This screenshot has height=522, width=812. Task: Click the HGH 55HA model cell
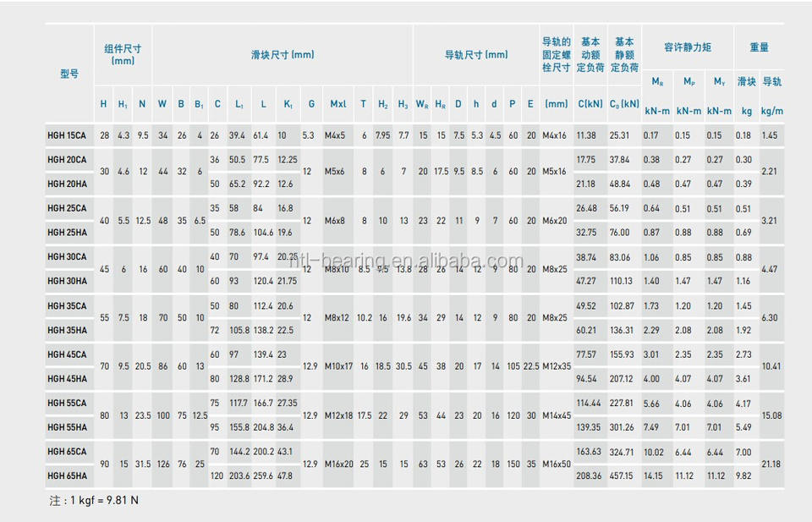tap(68, 427)
